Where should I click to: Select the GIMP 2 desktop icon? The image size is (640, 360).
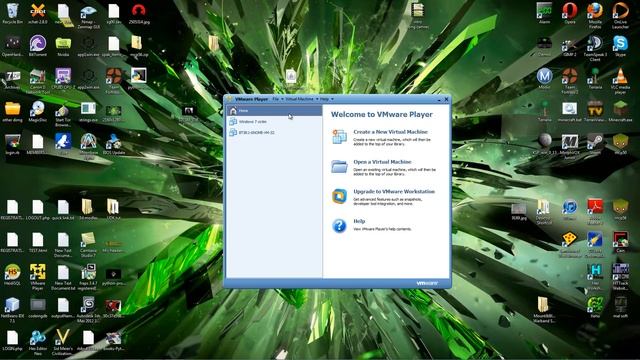570,46
